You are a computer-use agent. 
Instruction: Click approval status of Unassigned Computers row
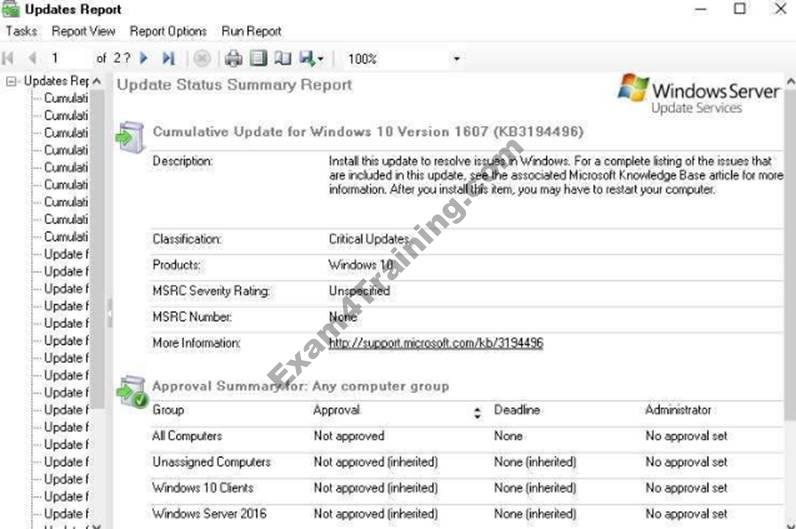376,461
